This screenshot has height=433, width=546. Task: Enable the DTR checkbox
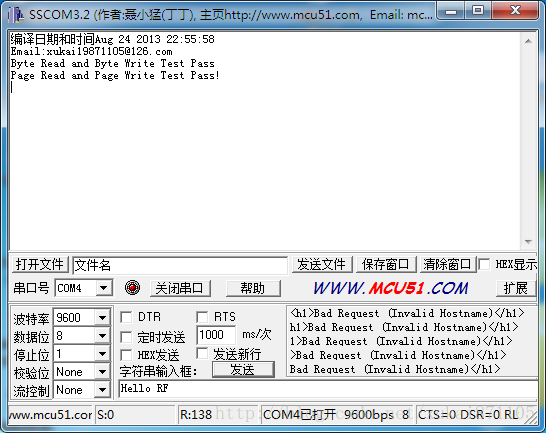click(x=126, y=317)
